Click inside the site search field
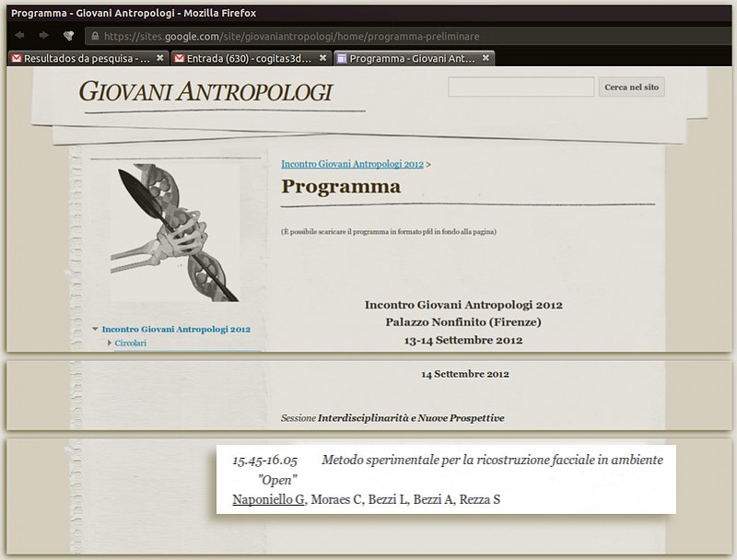 click(x=521, y=87)
